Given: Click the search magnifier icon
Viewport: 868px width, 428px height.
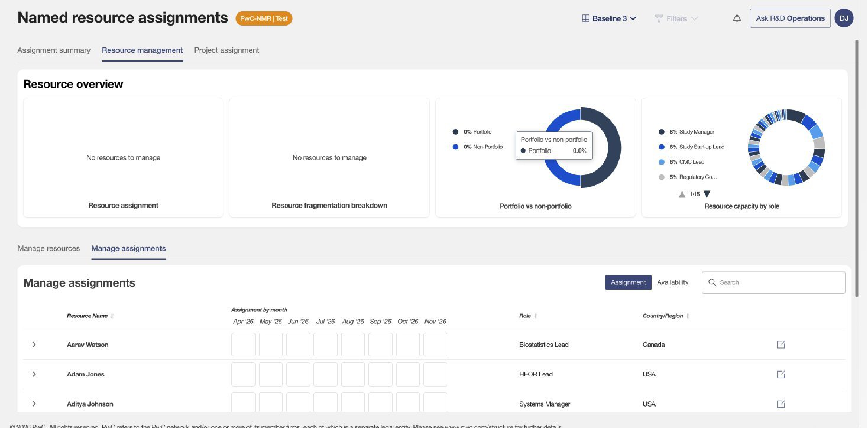Looking at the screenshot, I should coord(712,282).
